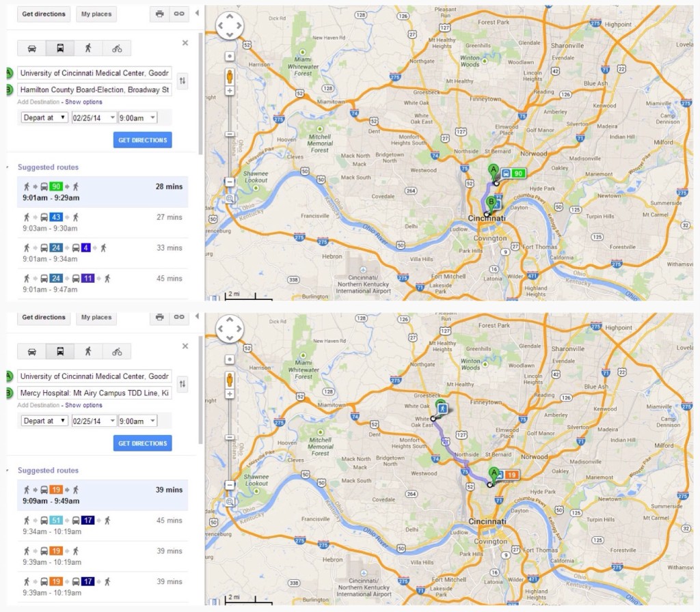Open Get directions tab in top panel

pos(44,14)
